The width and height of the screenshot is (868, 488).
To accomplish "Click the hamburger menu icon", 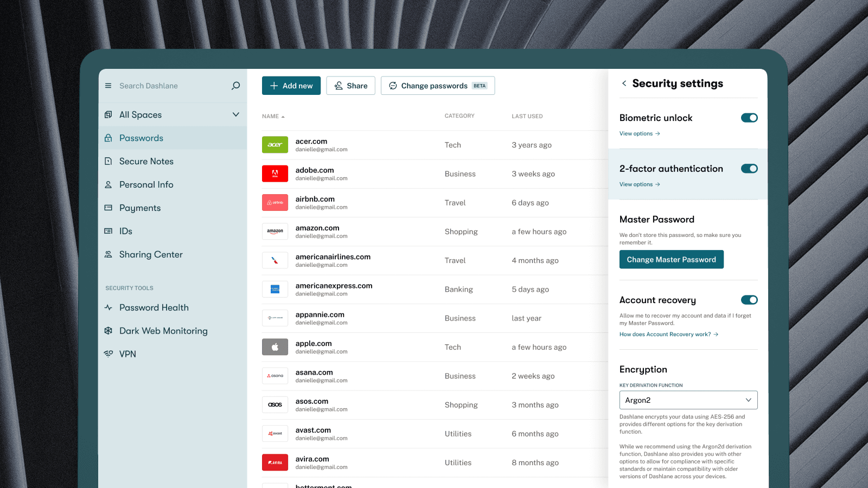I will (108, 86).
